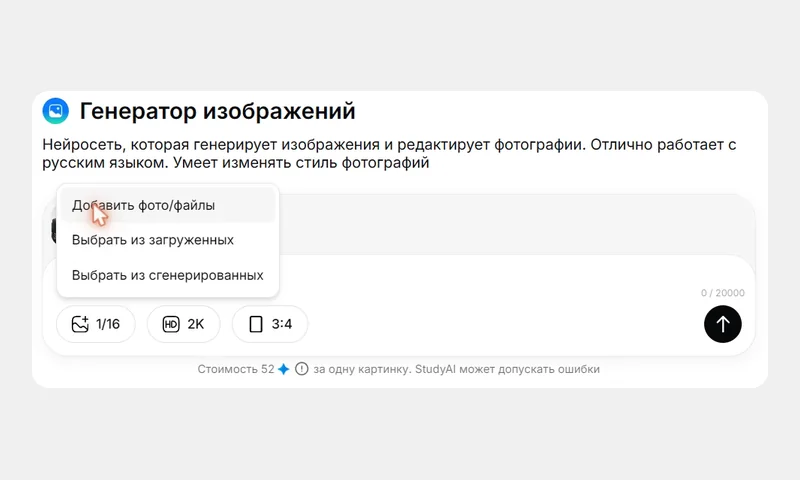Screen dimensions: 800x480
Task: Choose "Добавить фото/файлы" from the menu
Action: pyautogui.click(x=168, y=205)
